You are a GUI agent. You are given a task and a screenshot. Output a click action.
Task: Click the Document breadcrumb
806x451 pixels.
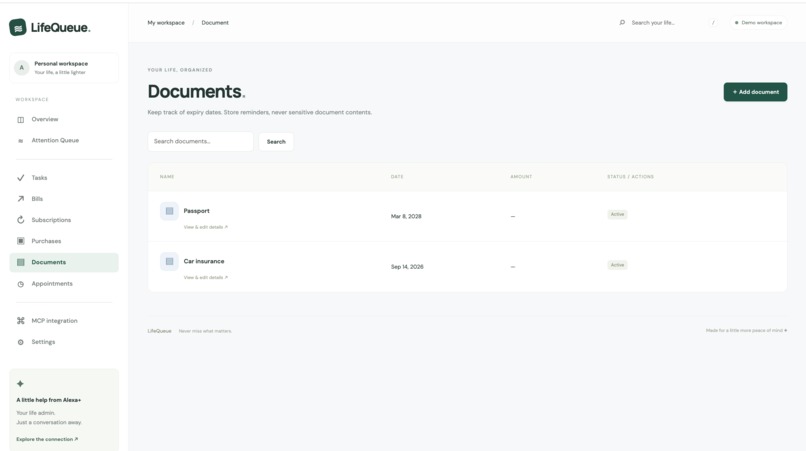tap(215, 23)
